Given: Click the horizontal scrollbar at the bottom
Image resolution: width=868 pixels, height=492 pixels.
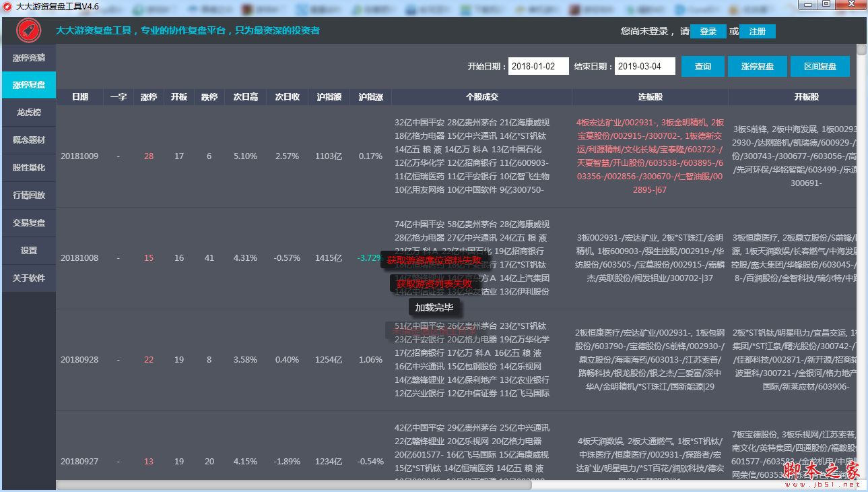Looking at the screenshot, I should (x=294, y=485).
